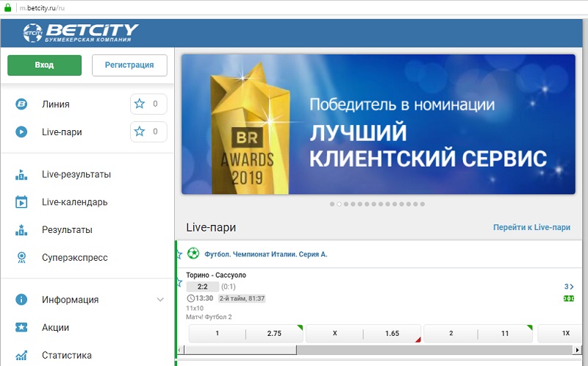Open Live-результаты via its sidebar icon
Image resolution: width=588 pixels, height=366 pixels.
click(22, 175)
